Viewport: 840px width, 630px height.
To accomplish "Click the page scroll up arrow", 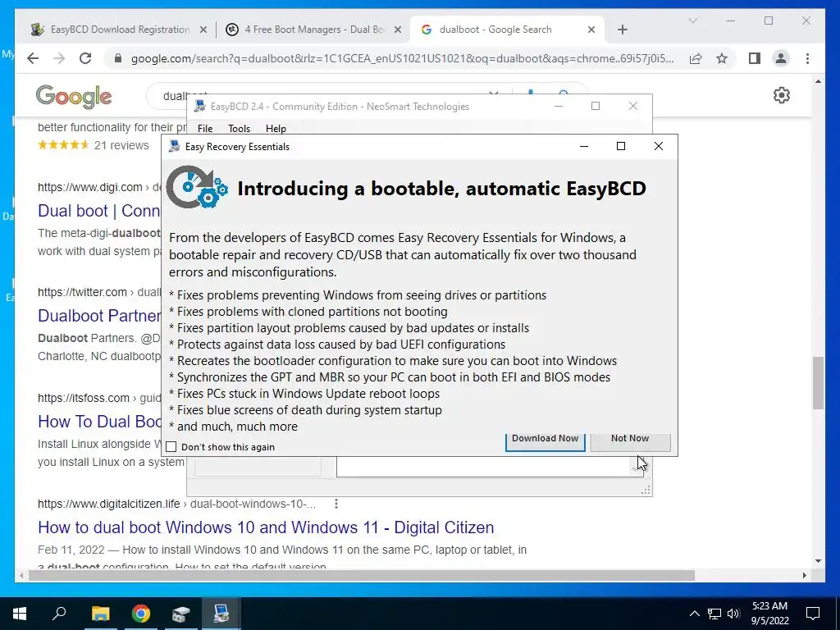I will 818,81.
